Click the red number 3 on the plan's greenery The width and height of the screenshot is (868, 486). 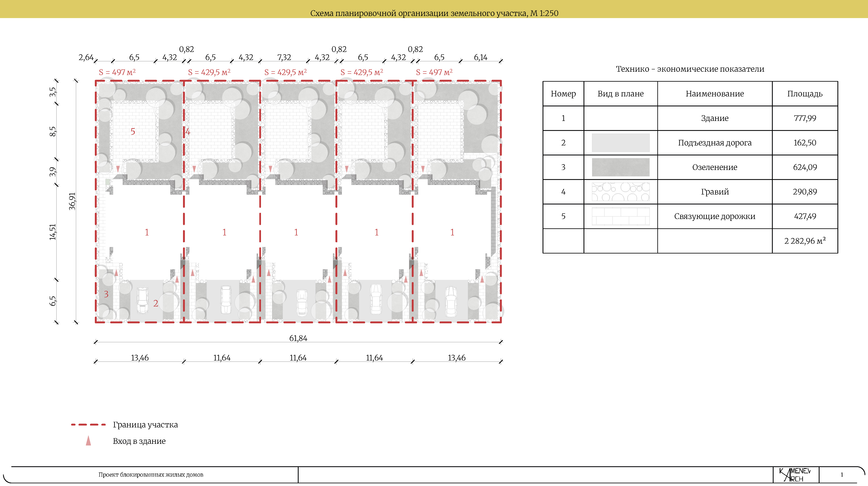[106, 294]
